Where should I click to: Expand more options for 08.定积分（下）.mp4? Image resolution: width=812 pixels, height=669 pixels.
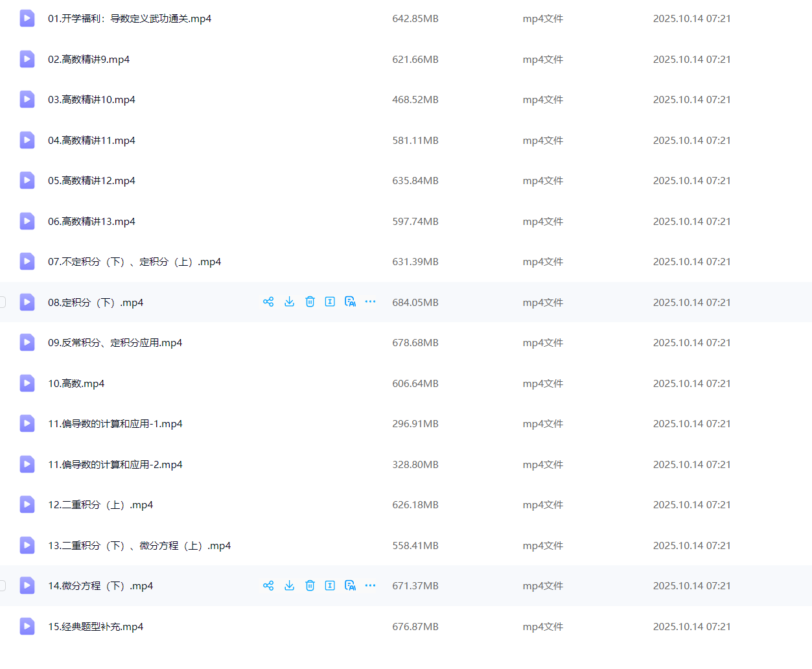[370, 302]
